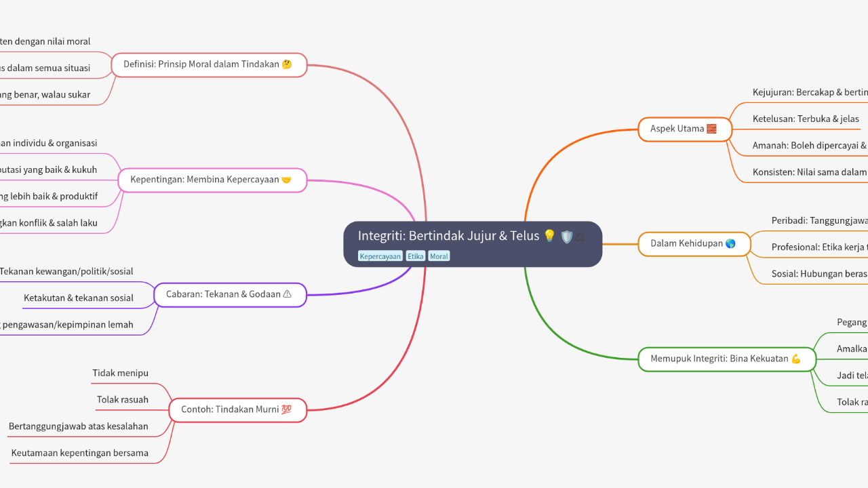
Task: Select 'Ketakutan & tekanan sosial' leaf
Action: tap(79, 298)
